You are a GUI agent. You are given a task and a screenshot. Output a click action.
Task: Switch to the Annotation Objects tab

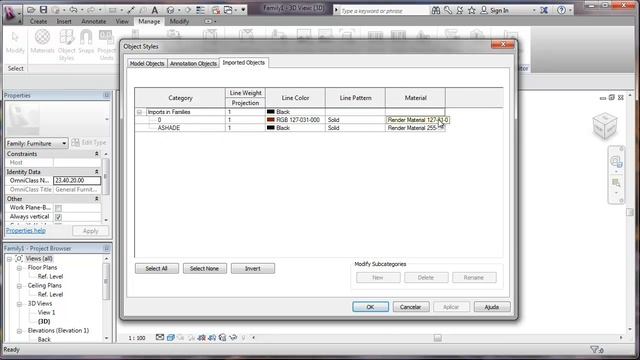193,64
